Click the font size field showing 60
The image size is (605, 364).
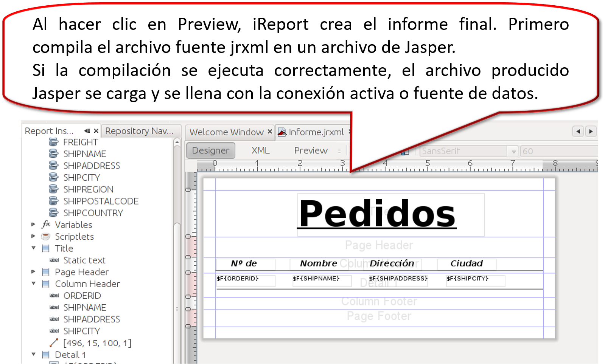click(x=558, y=152)
